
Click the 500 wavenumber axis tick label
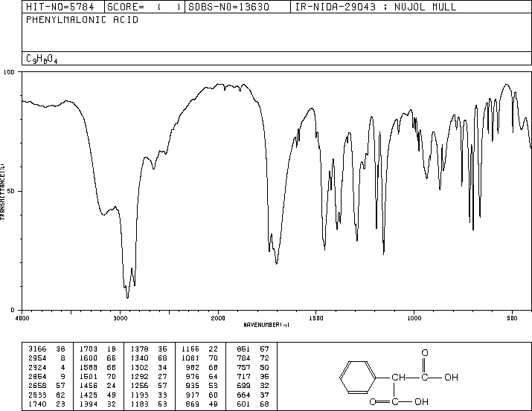[x=512, y=318]
